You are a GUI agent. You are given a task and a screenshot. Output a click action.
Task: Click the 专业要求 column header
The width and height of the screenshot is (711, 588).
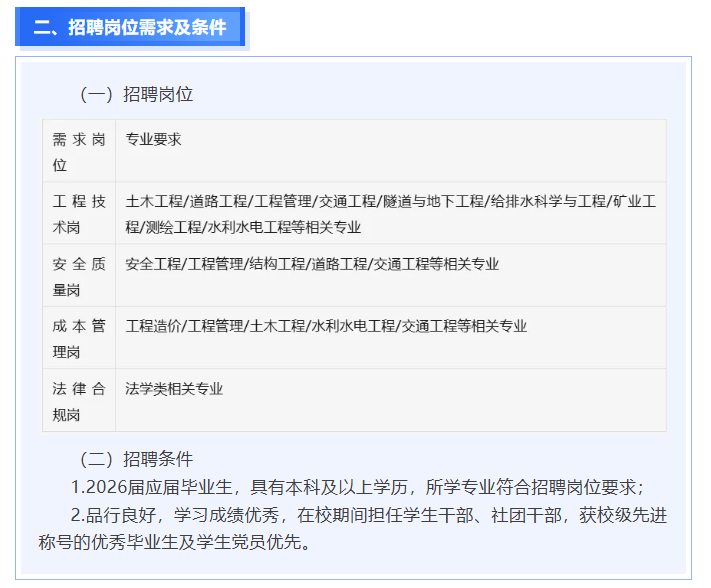pos(153,140)
